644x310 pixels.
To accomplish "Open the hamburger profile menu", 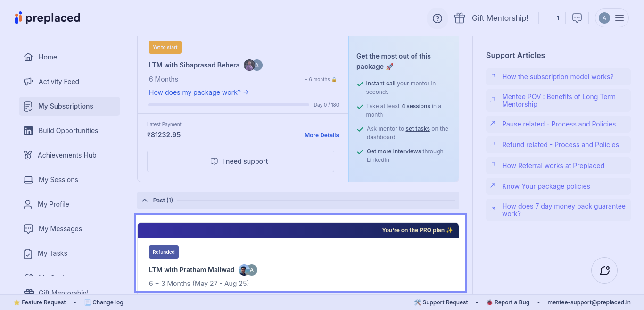I will click(619, 18).
